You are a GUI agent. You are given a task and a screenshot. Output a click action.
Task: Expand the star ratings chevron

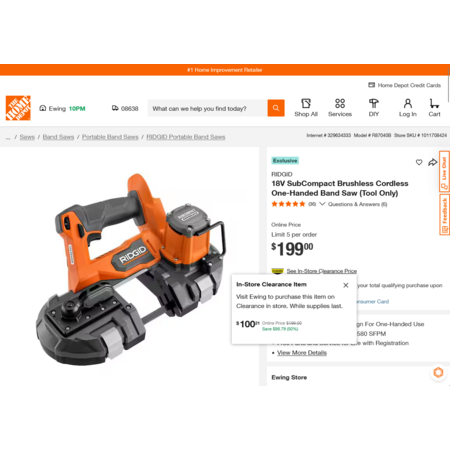[322, 204]
